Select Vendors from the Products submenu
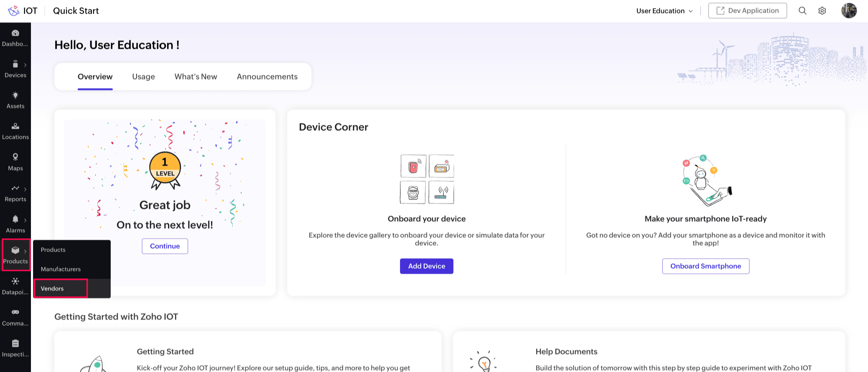Screen dimensions: 868x372 tap(52, 288)
